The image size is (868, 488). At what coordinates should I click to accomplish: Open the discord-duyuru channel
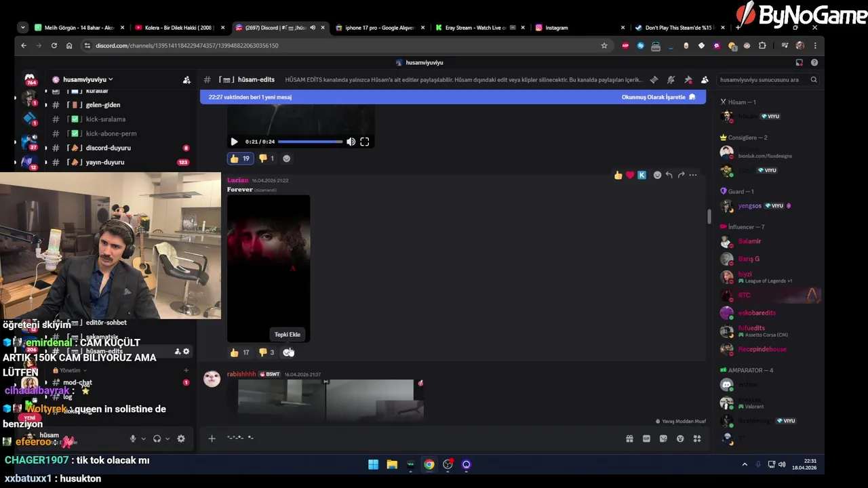[x=108, y=148]
